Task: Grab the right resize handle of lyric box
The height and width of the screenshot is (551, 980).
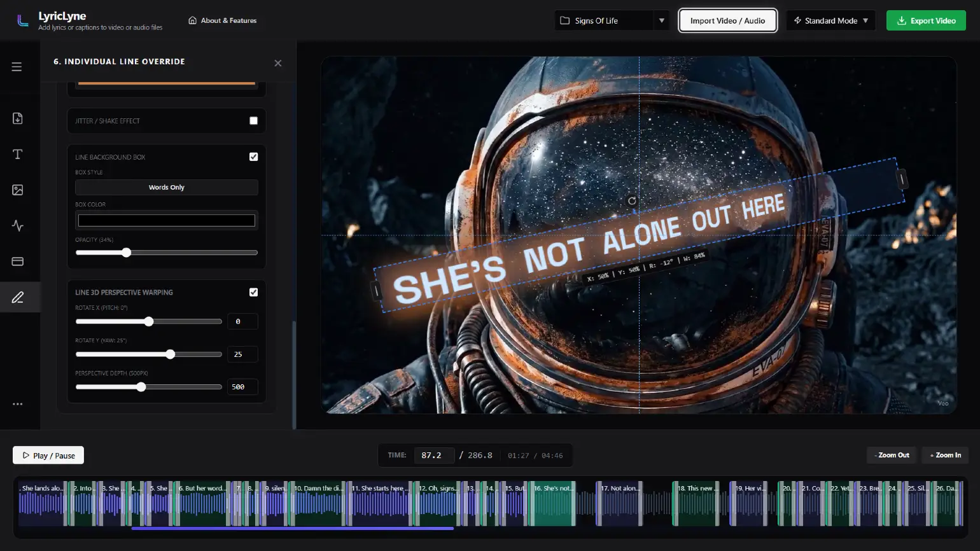Action: (901, 179)
